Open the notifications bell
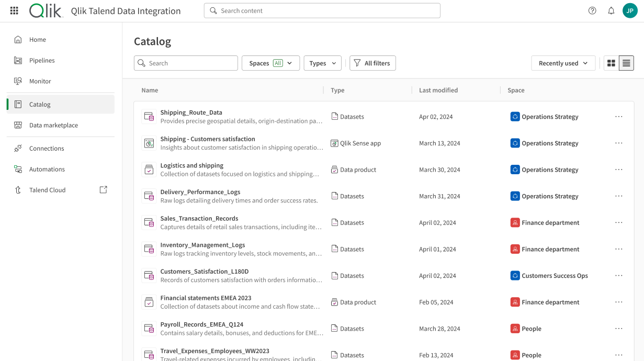644x361 pixels. (x=611, y=10)
